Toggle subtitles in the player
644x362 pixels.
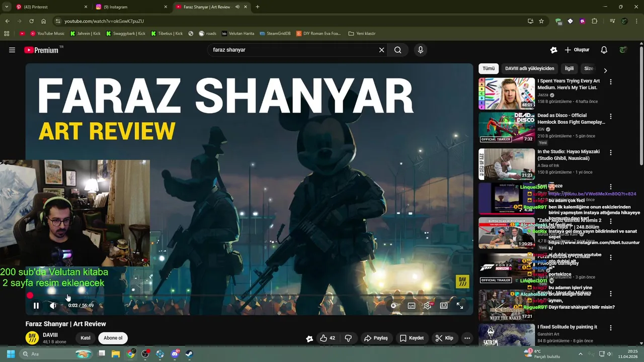[412, 305]
